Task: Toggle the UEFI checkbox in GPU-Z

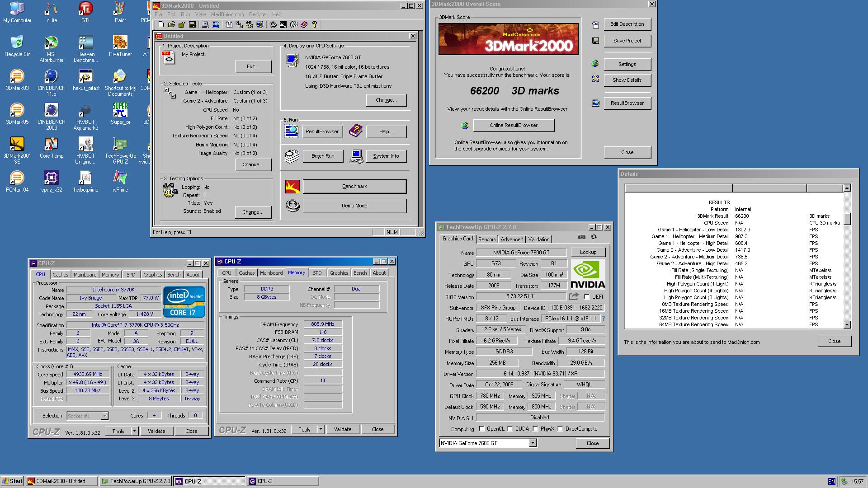Action: pyautogui.click(x=587, y=297)
